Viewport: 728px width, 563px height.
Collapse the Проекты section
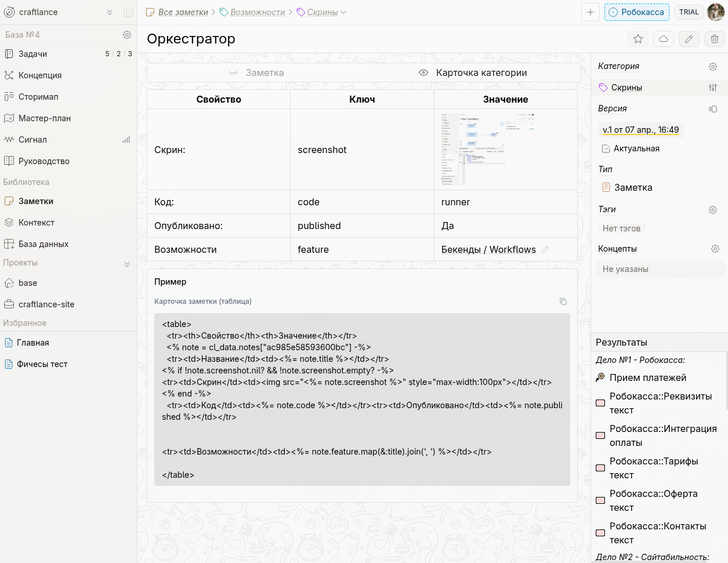coord(127,264)
